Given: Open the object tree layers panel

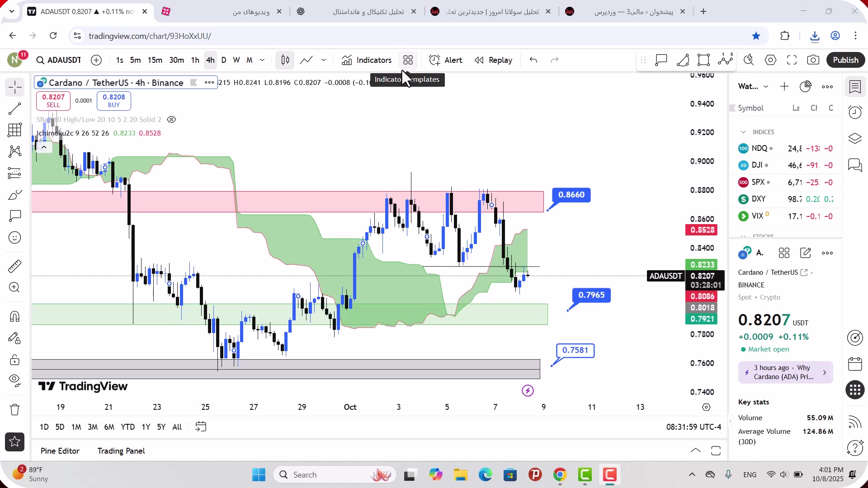Looking at the screenshot, I should point(855,139).
